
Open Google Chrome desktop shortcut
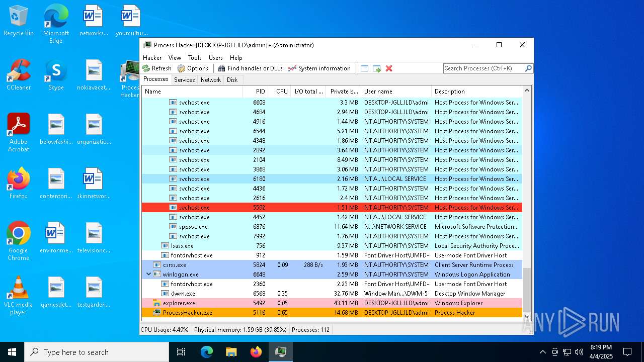[19, 241]
